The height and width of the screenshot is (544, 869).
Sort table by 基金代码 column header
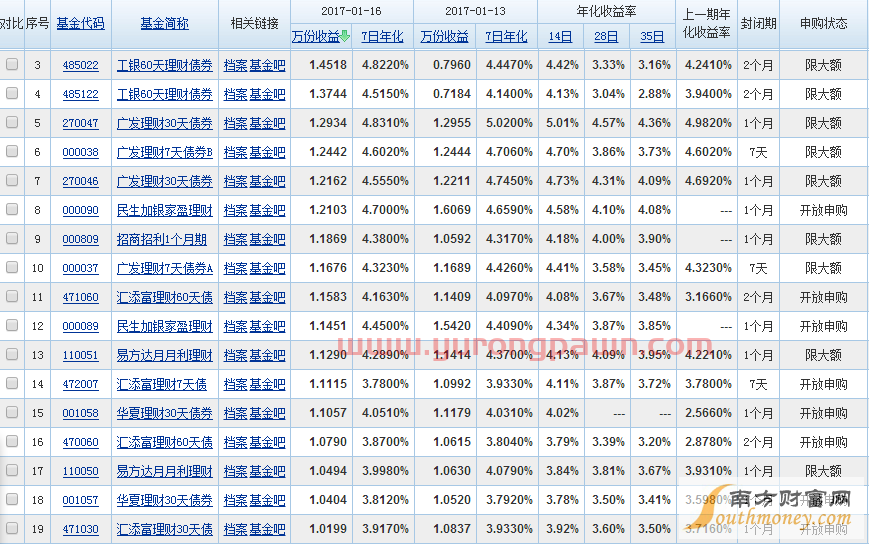[x=80, y=23]
